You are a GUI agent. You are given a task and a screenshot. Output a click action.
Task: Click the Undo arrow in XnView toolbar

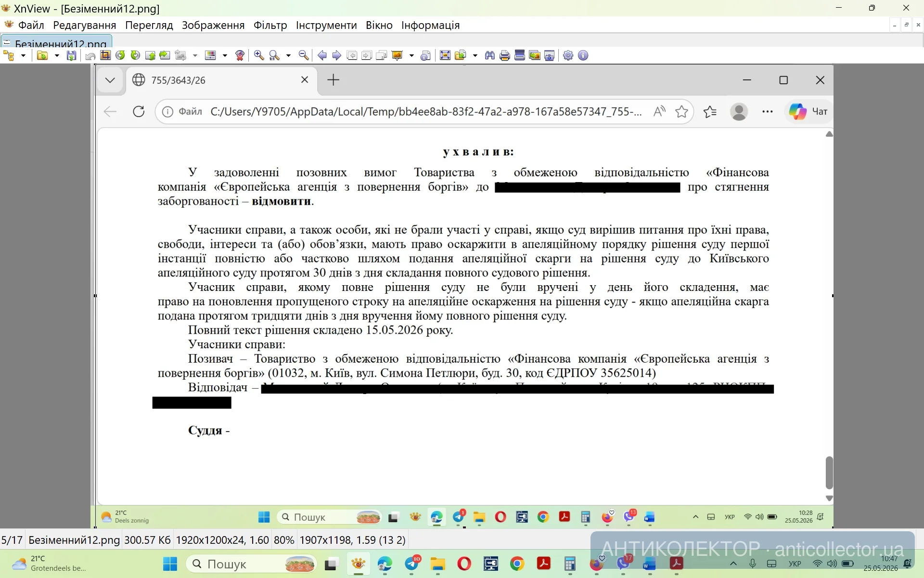(x=90, y=55)
